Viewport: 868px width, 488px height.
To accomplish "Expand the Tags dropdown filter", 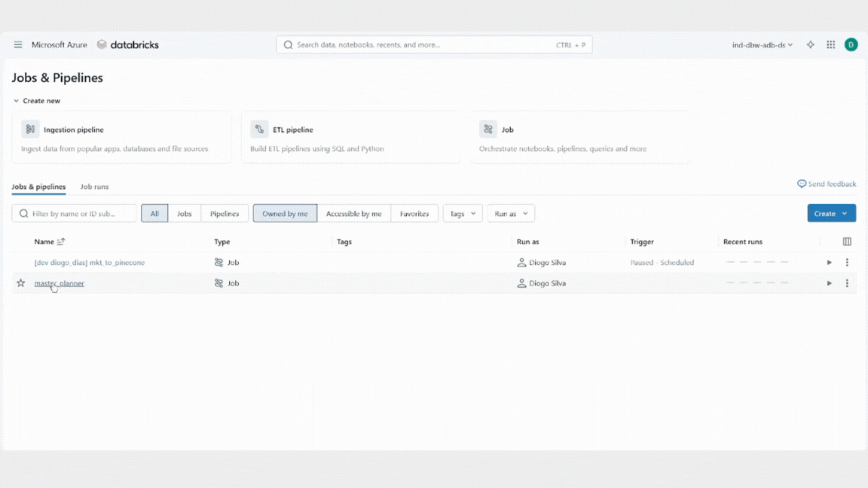I will point(463,214).
